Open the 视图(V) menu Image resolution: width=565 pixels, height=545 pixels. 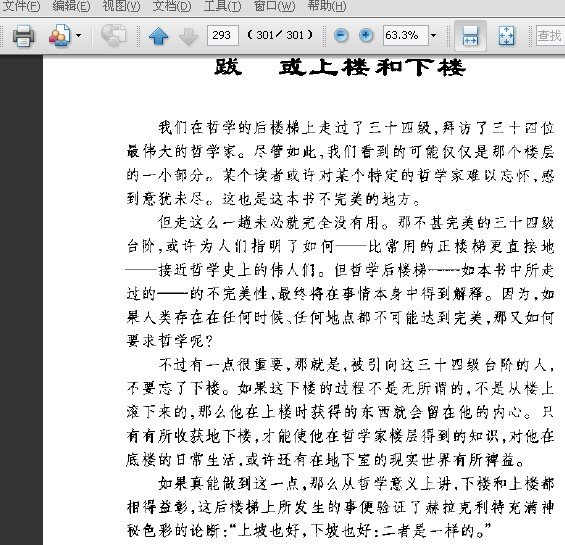121,6
